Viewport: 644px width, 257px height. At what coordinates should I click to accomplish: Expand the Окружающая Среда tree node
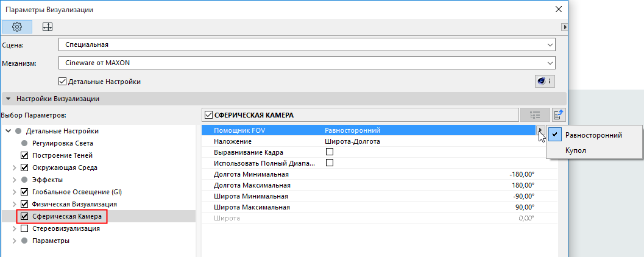(15, 167)
